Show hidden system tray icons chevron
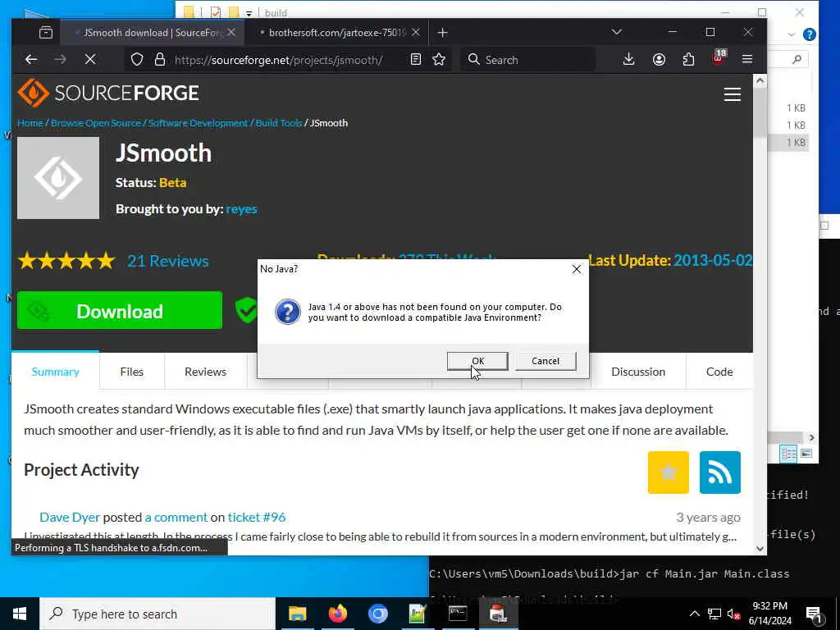This screenshot has width=840, height=630. click(x=694, y=614)
